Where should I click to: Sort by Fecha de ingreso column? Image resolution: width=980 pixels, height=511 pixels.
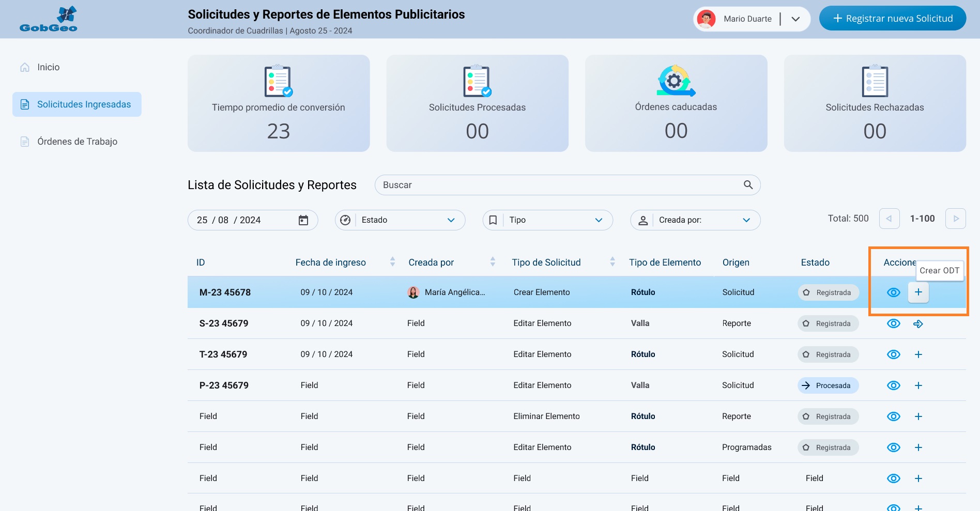[392, 262]
